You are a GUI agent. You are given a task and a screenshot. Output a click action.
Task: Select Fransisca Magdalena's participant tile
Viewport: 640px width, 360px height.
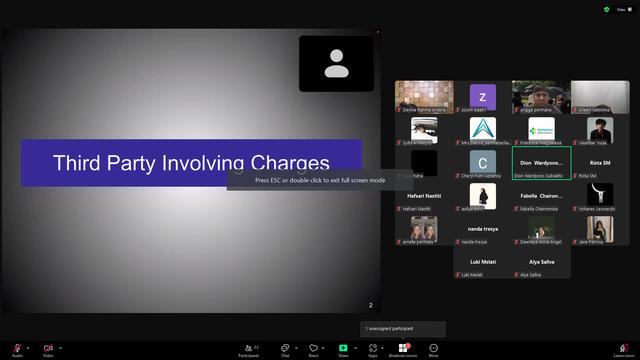tap(541, 130)
